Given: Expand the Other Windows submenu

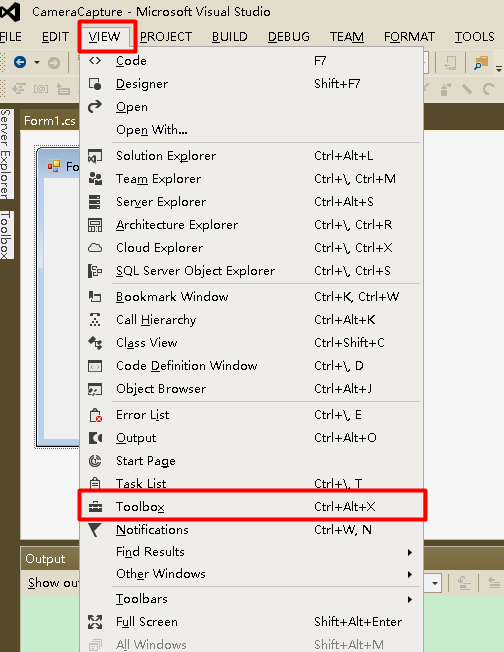Looking at the screenshot, I should pos(410,575).
